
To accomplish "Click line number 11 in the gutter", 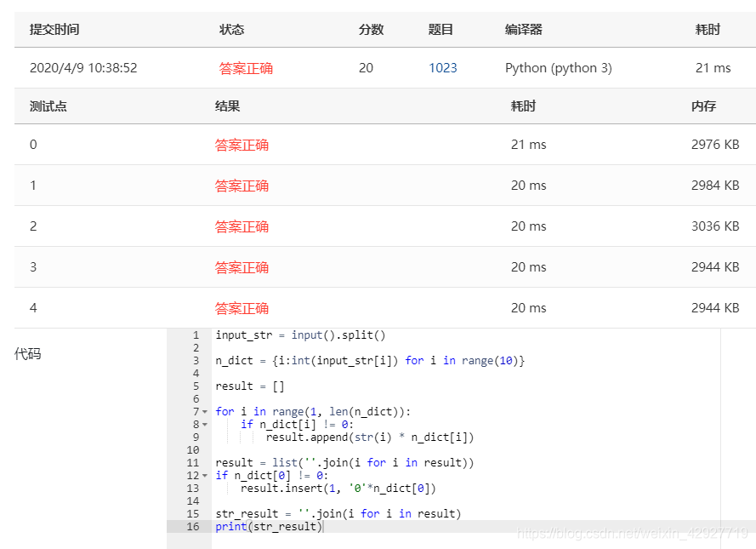I will [193, 463].
